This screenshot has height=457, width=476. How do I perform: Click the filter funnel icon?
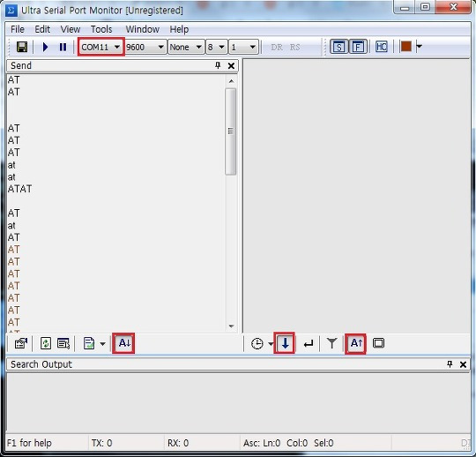pyautogui.click(x=332, y=343)
